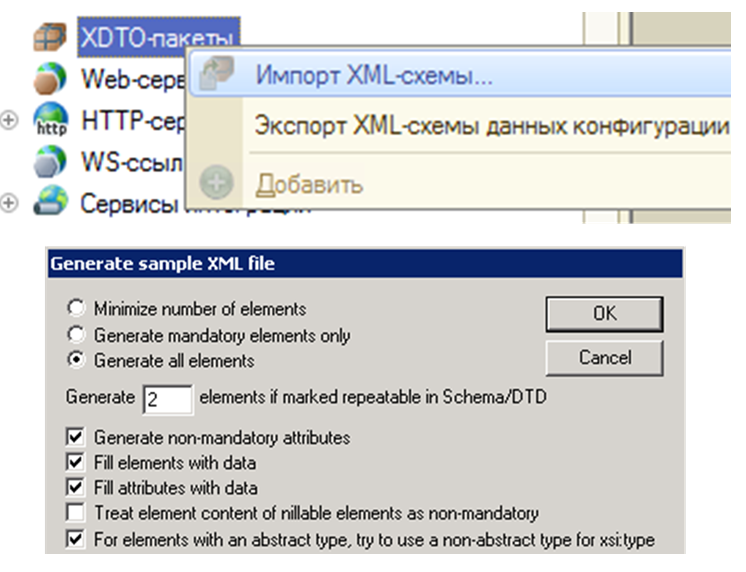The image size is (746, 572).
Task: Click the Импорт XML-схемы menu icon
Action: pyautogui.click(x=216, y=75)
